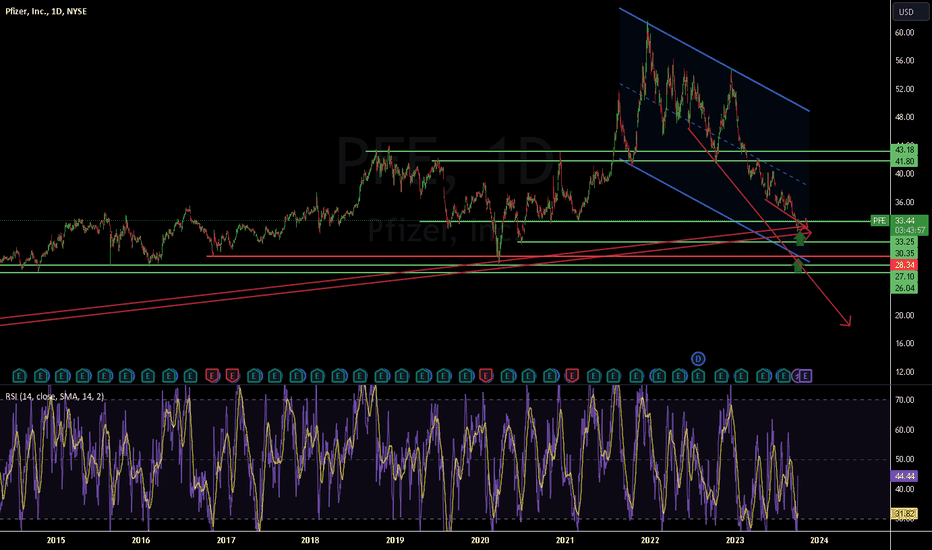Image resolution: width=932 pixels, height=550 pixels.
Task: Click the red earnings E marker before 2017
Action: point(212,376)
